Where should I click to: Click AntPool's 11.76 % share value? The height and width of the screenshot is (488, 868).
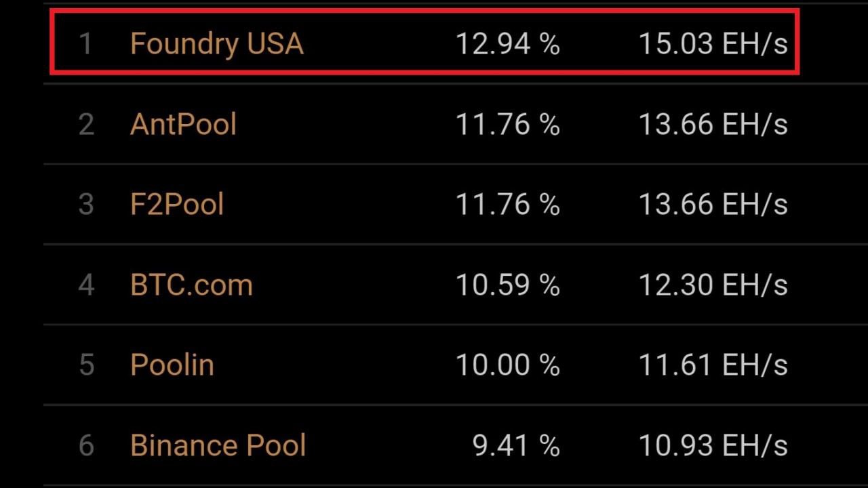(507, 125)
